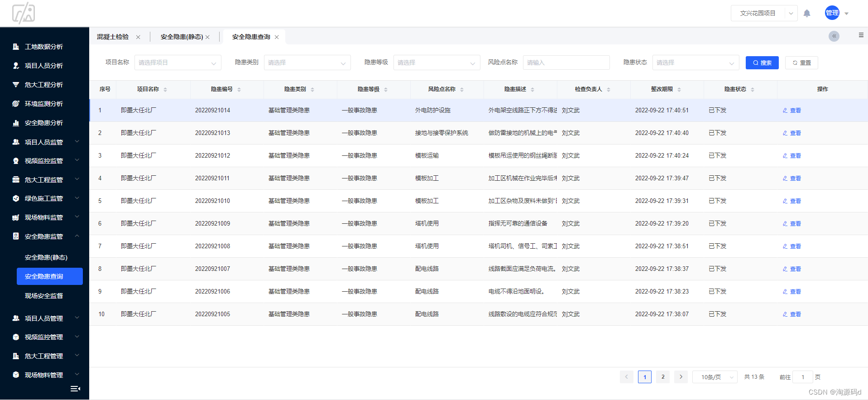Sort by 隐患描述 column arrows
The image size is (868, 400).
532,90
